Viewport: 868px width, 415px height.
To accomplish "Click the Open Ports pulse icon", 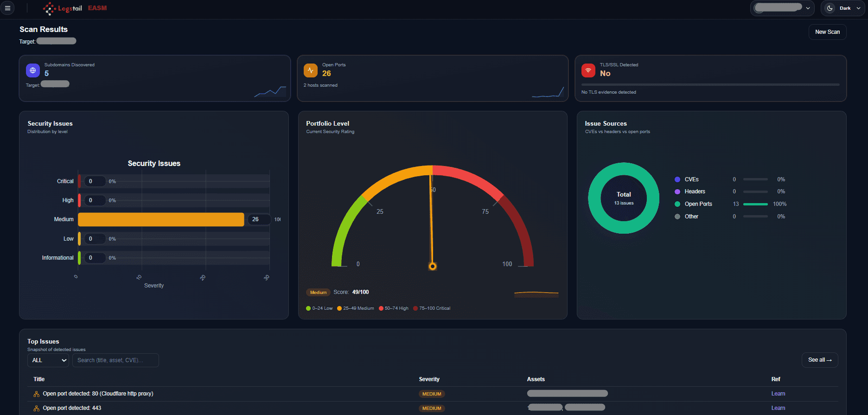I will (311, 70).
